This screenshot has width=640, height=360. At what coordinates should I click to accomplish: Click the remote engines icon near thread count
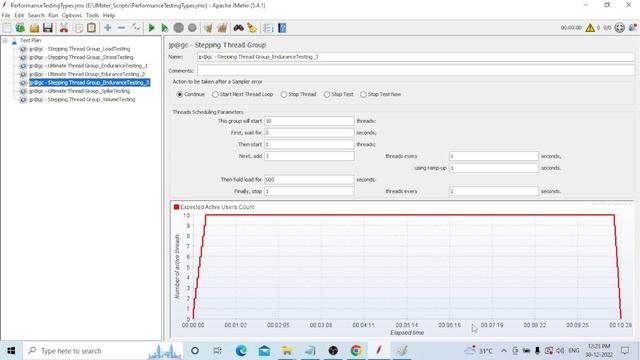(620, 28)
